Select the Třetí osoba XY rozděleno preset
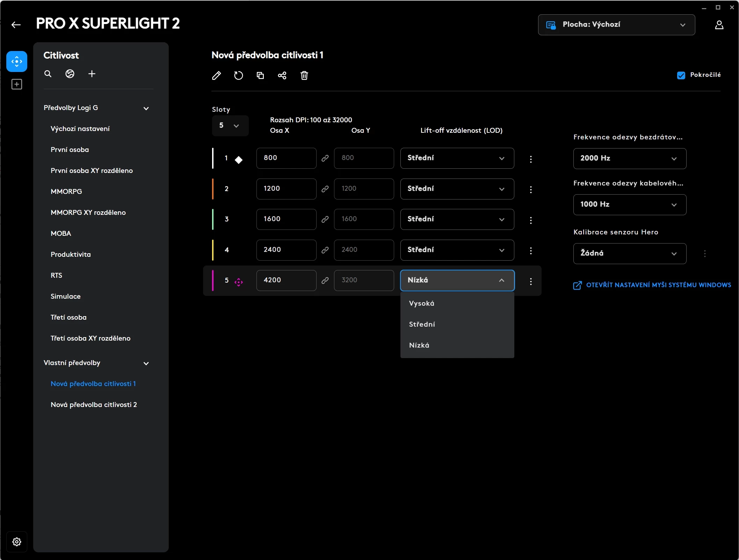 (90, 339)
